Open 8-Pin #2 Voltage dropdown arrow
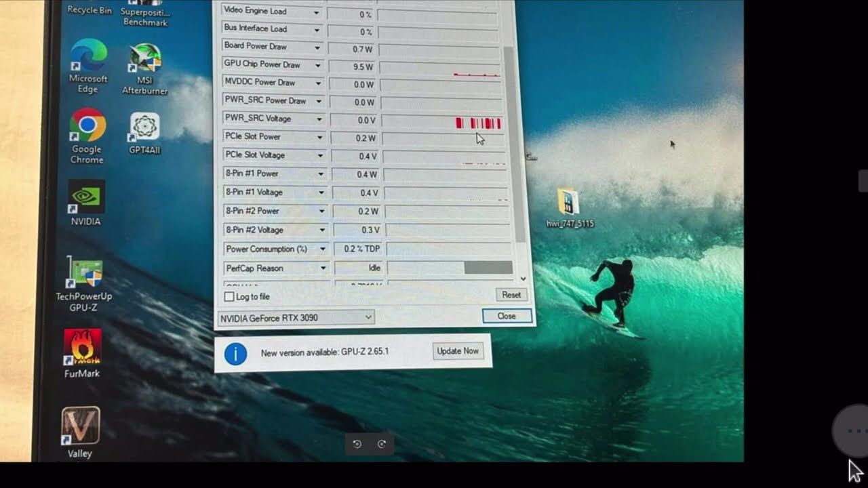This screenshot has height=488, width=868. (x=322, y=230)
